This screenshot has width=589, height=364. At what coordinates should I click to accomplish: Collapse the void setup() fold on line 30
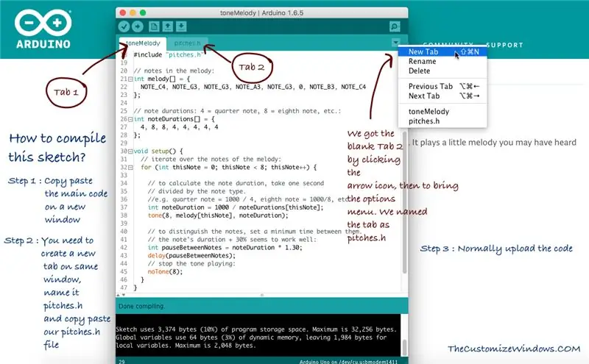pos(130,151)
